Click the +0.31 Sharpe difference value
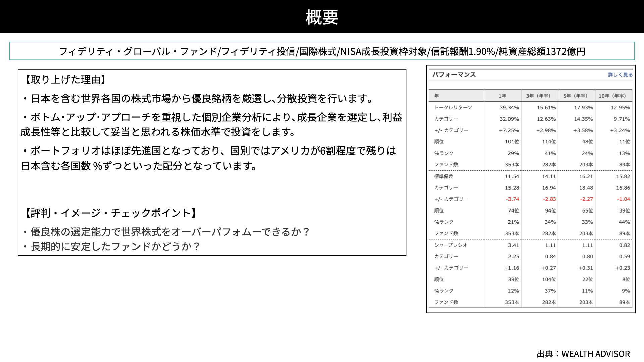 point(586,268)
